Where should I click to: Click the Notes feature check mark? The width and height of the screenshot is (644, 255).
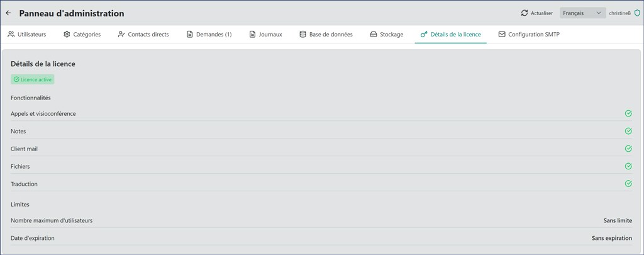[628, 132]
